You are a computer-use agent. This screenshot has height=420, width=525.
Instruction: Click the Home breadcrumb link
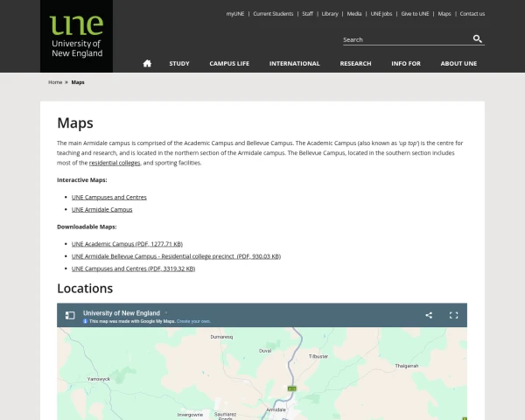(55, 82)
